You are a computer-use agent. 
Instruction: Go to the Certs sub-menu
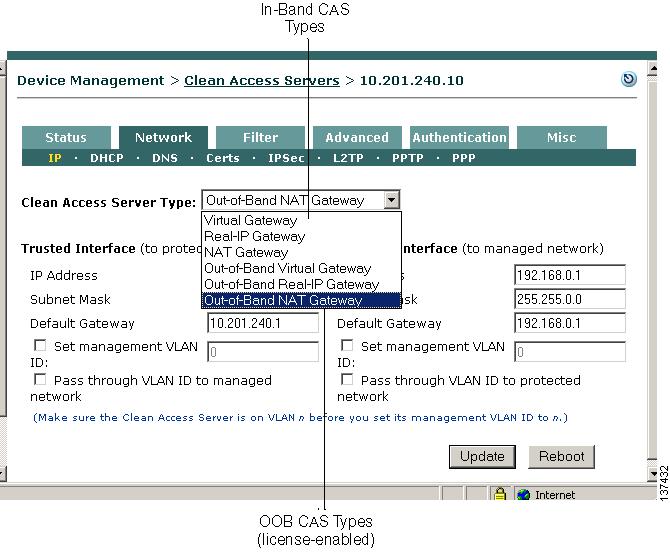(x=223, y=158)
